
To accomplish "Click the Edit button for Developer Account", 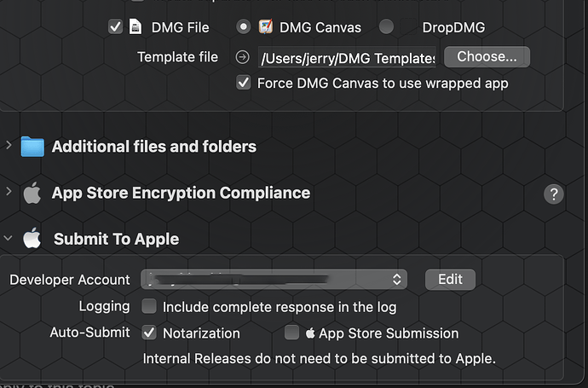I will pyautogui.click(x=450, y=279).
